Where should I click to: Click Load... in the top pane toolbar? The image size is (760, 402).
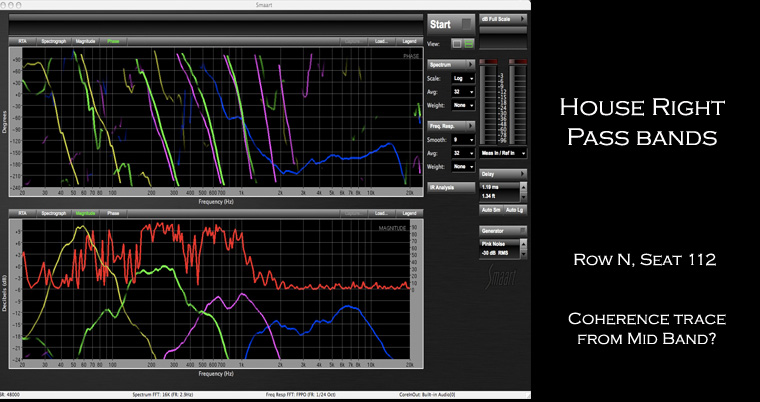pos(381,41)
